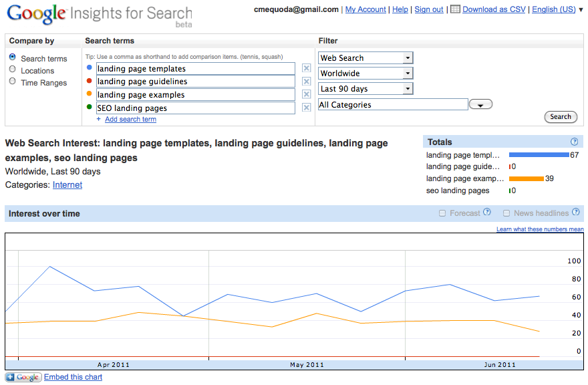
Task: Click the 'Embed this chart' link
Action: [x=73, y=377]
